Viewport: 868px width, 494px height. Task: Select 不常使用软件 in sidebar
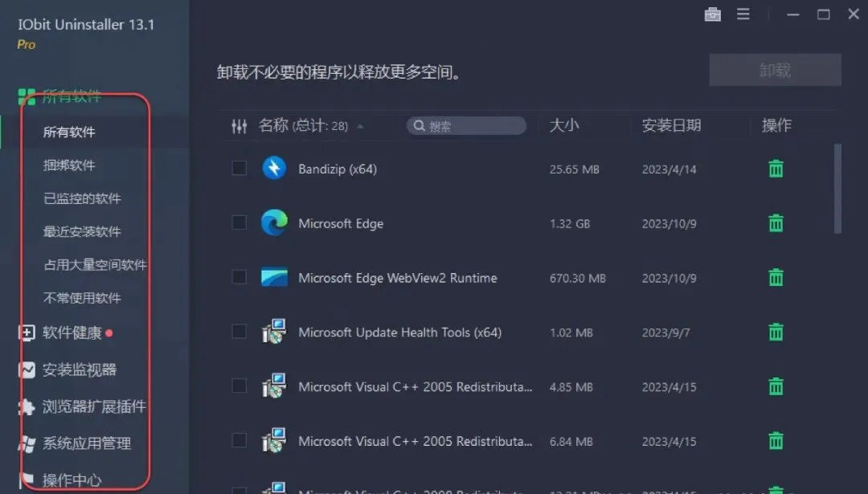(82, 298)
